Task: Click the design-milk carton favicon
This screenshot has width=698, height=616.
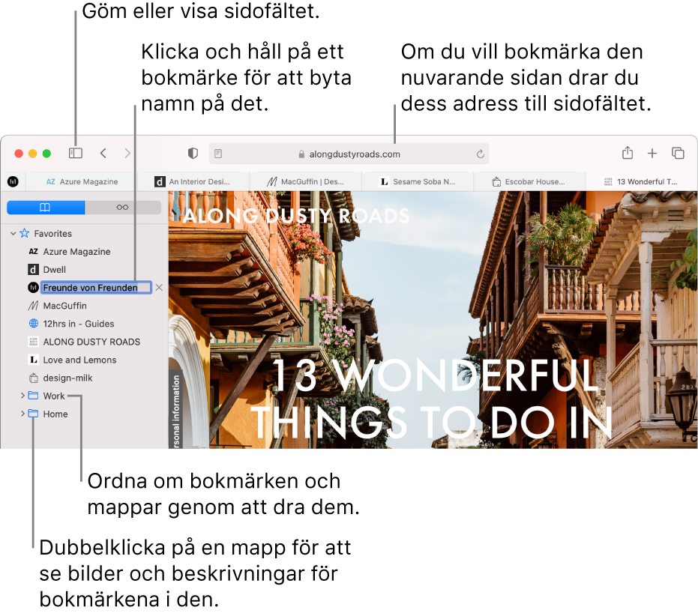Action: (x=34, y=378)
